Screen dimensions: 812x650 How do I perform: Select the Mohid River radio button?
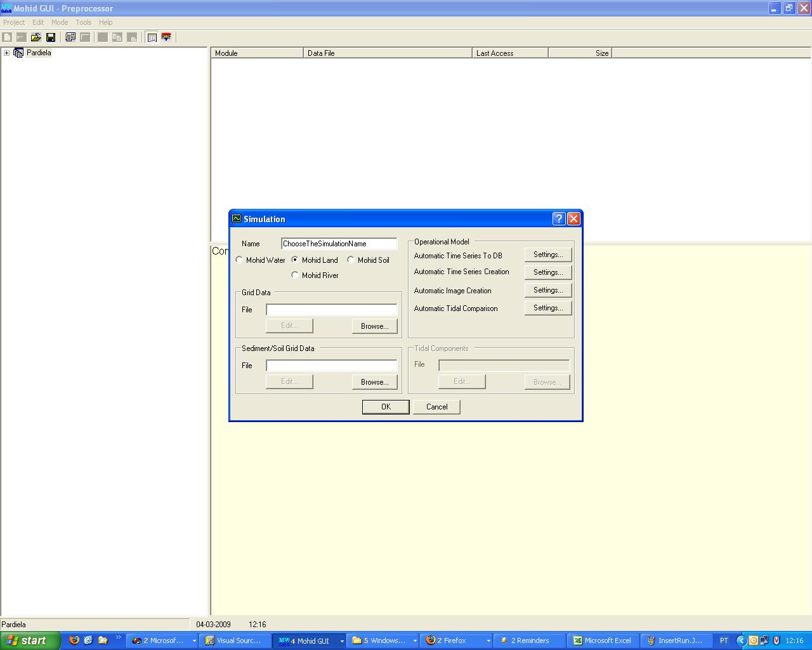tap(295, 275)
